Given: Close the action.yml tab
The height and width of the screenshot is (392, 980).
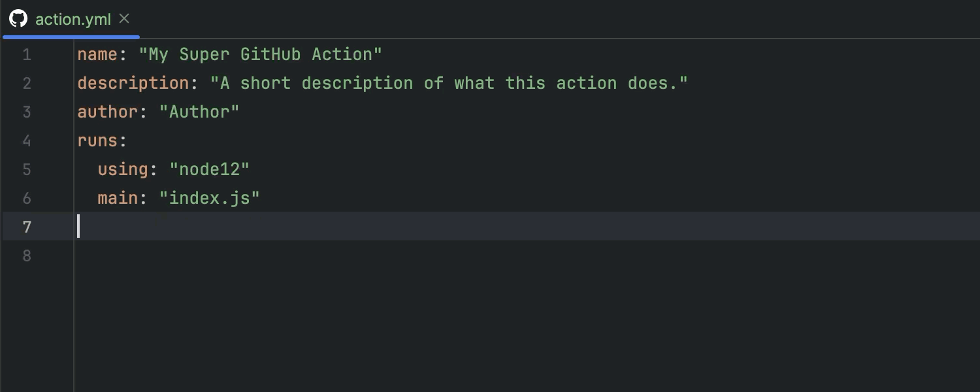Looking at the screenshot, I should 124,19.
